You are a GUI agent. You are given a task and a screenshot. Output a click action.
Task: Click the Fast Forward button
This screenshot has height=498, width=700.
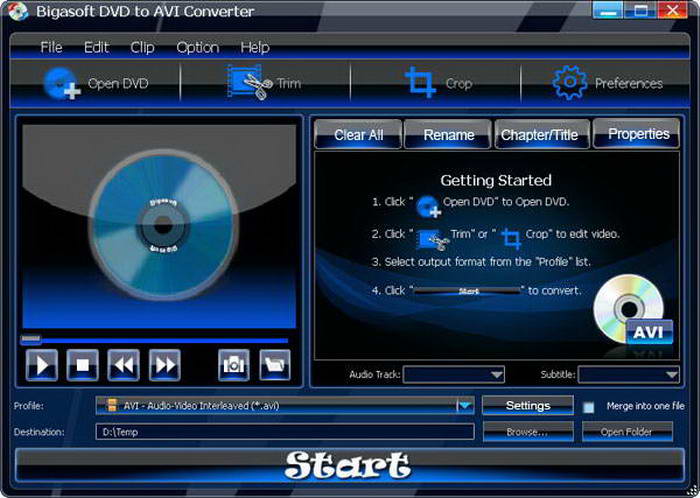[x=164, y=365]
